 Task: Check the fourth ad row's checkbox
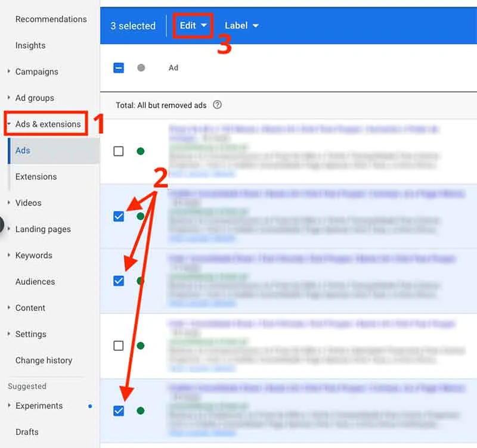click(118, 346)
